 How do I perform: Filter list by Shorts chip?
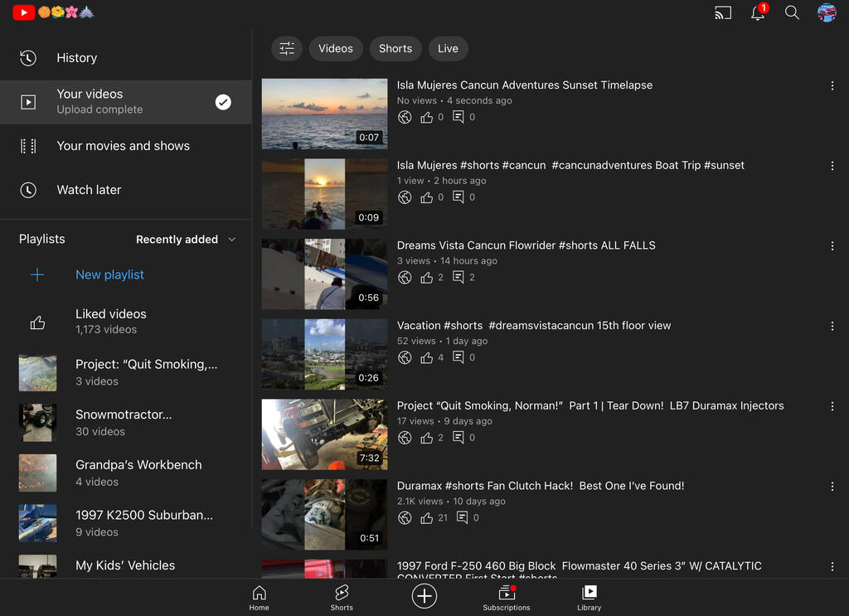pos(395,48)
